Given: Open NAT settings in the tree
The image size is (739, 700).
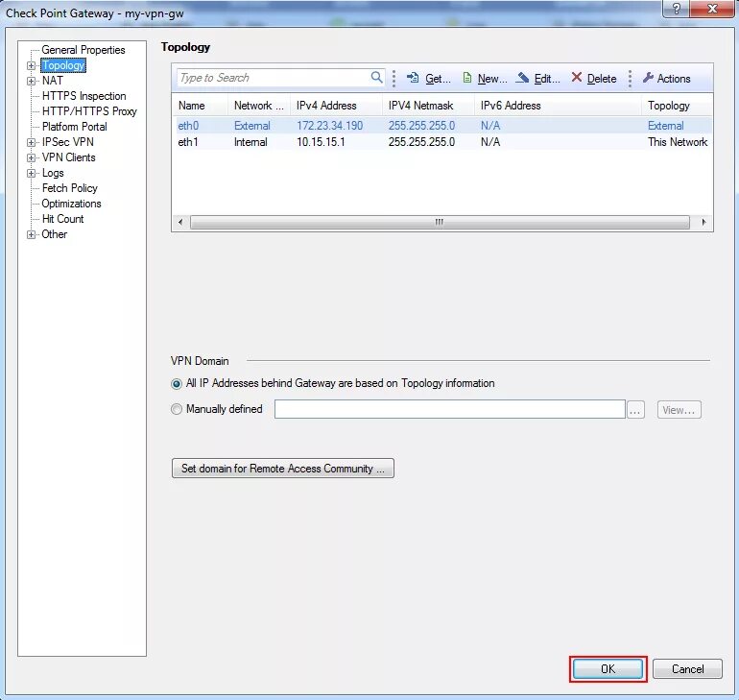Looking at the screenshot, I should [x=53, y=81].
